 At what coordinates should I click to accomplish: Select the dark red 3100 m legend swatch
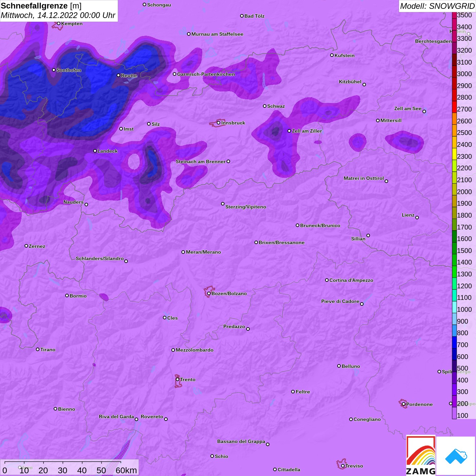[454, 60]
